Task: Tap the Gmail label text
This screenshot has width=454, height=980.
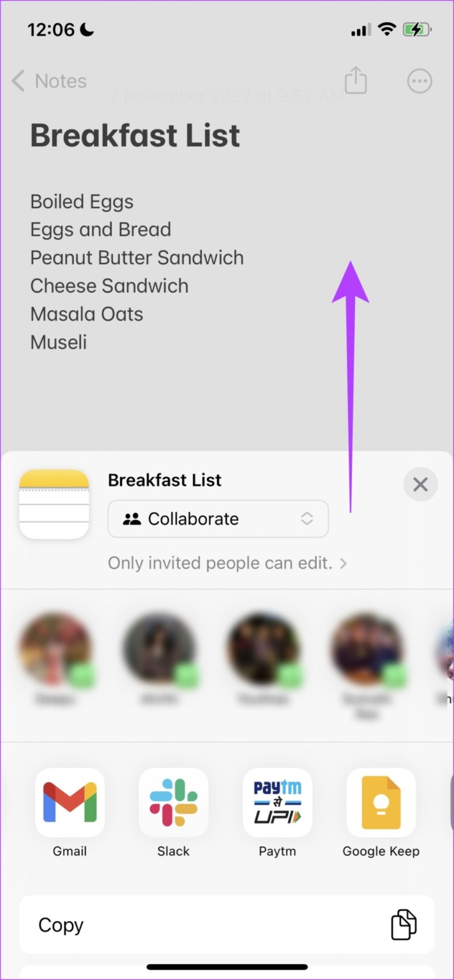Action: coord(70,851)
